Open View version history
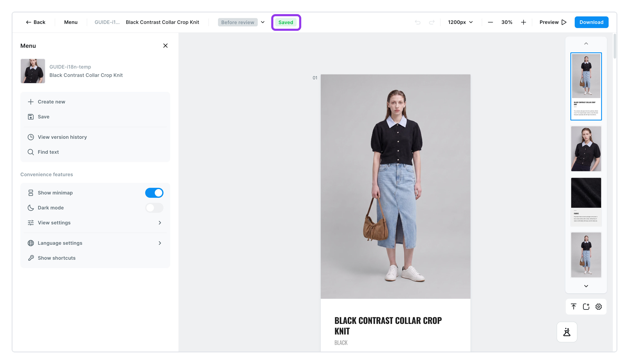Viewport: 629px width, 364px height. (95, 137)
